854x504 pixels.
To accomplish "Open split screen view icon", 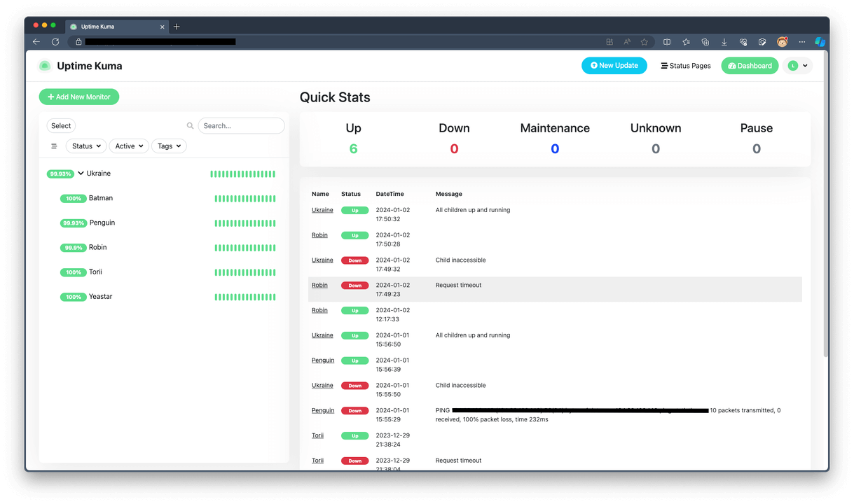I will coord(667,42).
